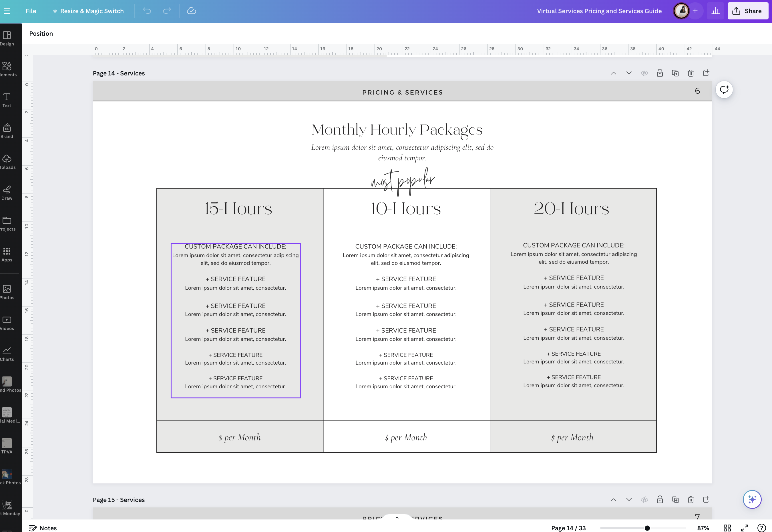Screen dimensions: 772x532
Task: Open the Design tab in sidebar
Action: [x=7, y=38]
